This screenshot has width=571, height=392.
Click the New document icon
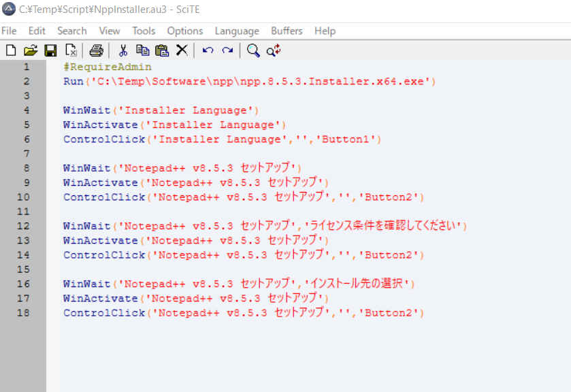pyautogui.click(x=11, y=50)
